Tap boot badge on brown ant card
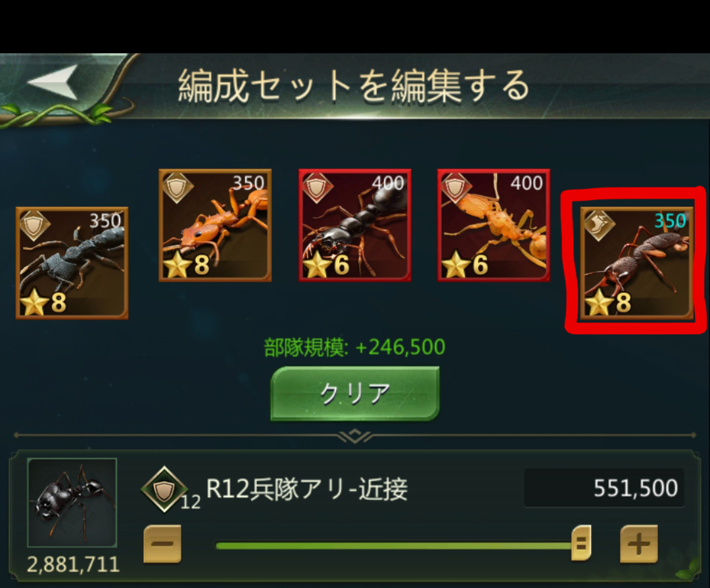Image resolution: width=710 pixels, height=588 pixels. click(599, 225)
